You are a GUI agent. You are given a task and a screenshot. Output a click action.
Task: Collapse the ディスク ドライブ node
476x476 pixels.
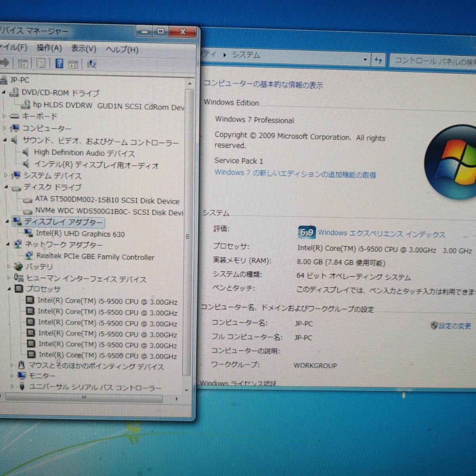click(x=6, y=186)
